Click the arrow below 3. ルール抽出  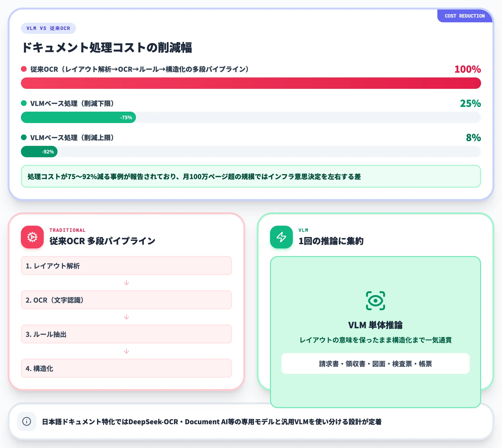coord(126,351)
